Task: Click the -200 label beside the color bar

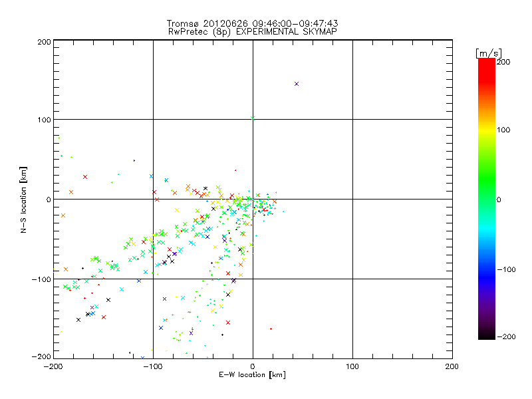Action: (506, 336)
